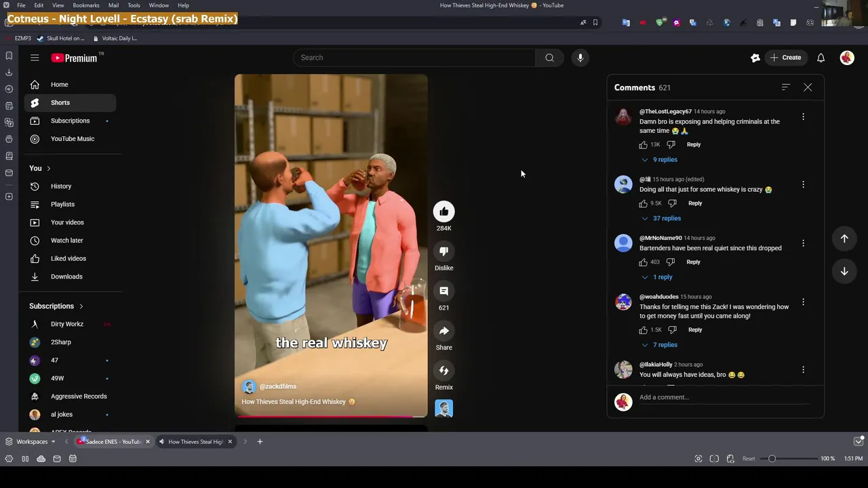Open more options for @woahduodes comment
The width and height of the screenshot is (868, 488).
pos(803,302)
